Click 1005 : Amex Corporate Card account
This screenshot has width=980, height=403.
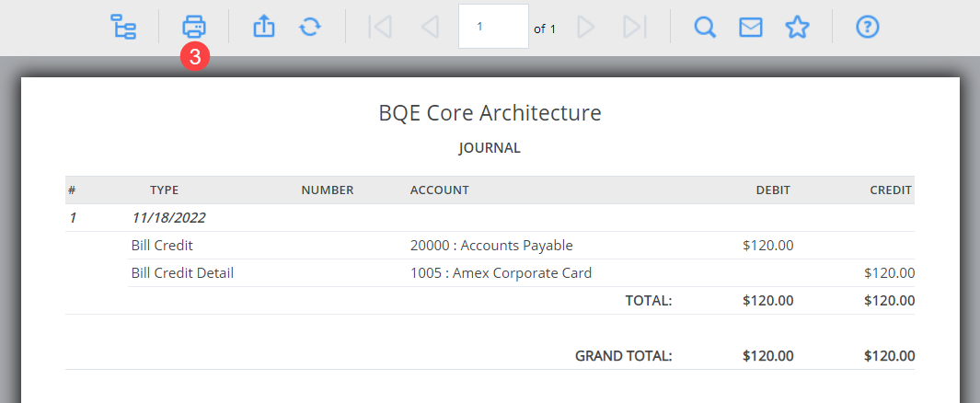pyautogui.click(x=501, y=273)
